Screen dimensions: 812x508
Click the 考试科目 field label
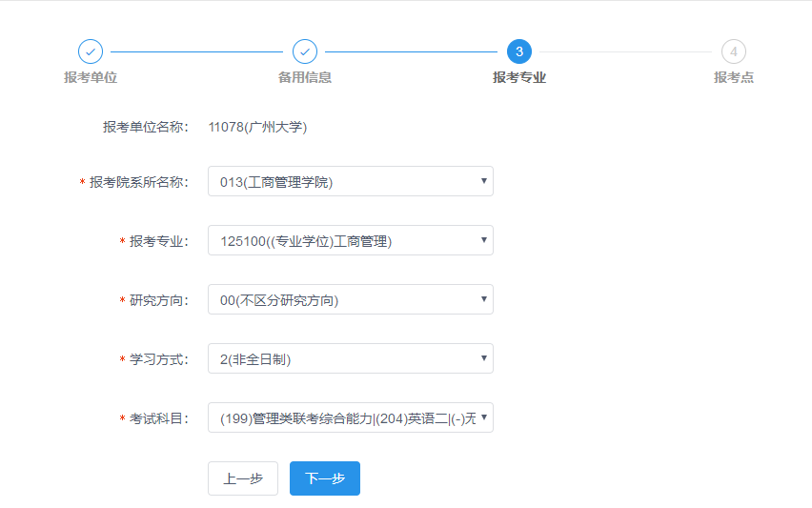pos(159,418)
